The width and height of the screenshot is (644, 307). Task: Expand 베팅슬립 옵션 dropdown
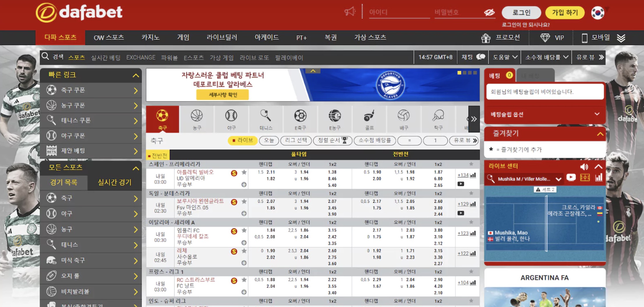[x=597, y=114]
